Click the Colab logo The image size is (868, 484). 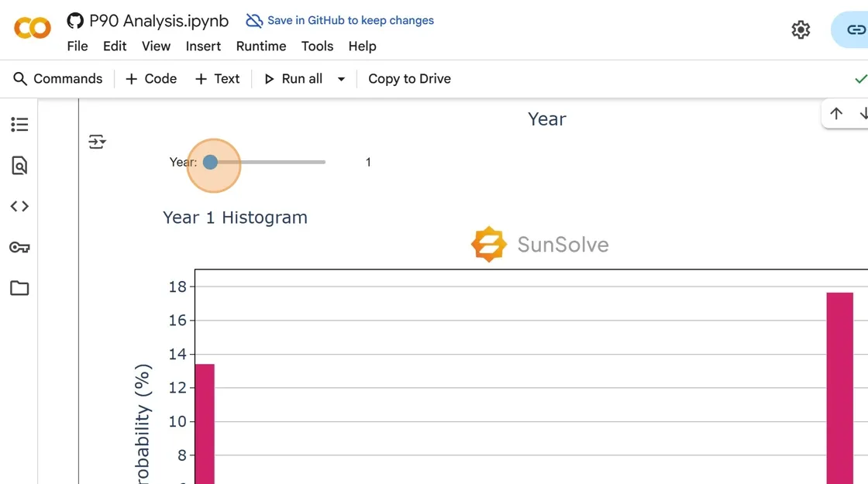[x=33, y=29]
